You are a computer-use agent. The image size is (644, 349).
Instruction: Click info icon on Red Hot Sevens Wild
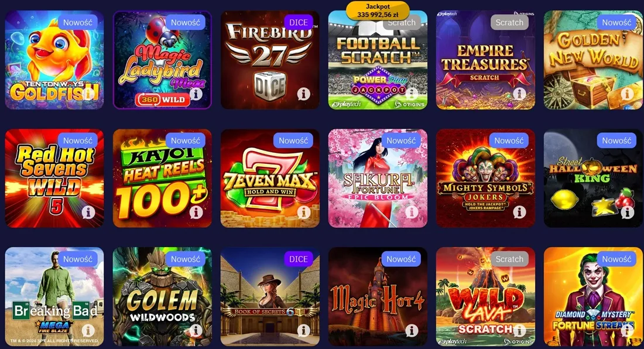(x=88, y=213)
